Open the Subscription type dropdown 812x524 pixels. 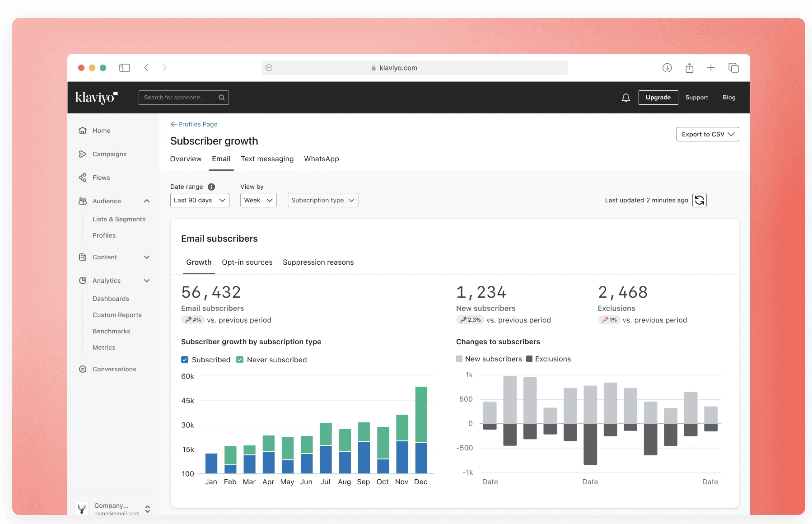[323, 200]
